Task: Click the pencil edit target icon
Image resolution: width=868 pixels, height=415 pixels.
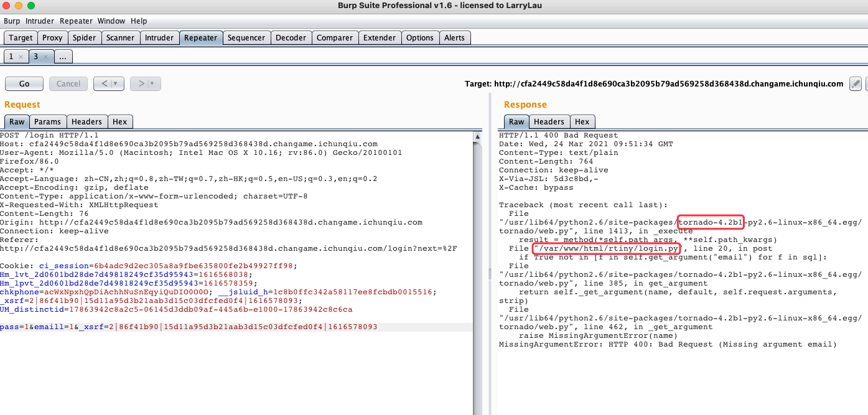Action: [856, 83]
